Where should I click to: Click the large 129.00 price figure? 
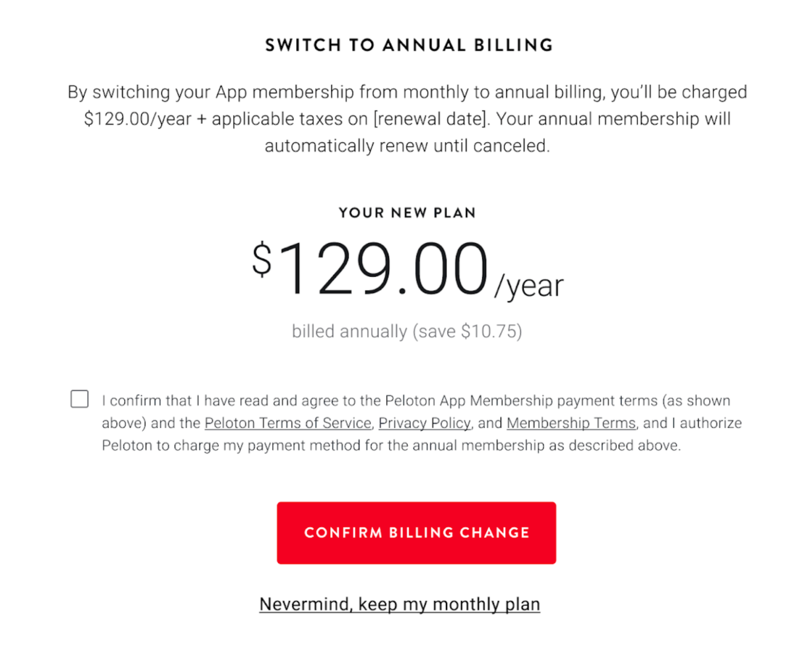click(x=383, y=269)
